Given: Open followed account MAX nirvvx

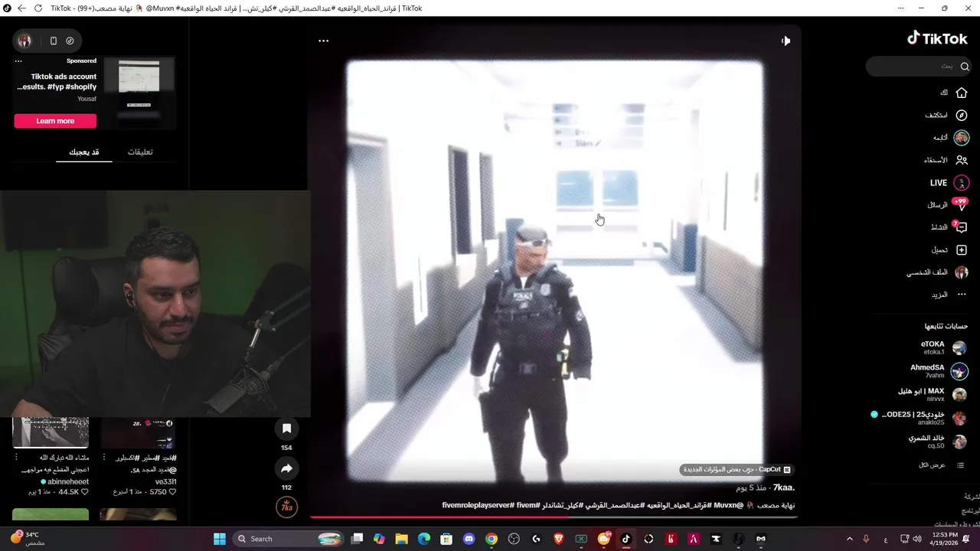Looking at the screenshot, I should click(x=932, y=395).
